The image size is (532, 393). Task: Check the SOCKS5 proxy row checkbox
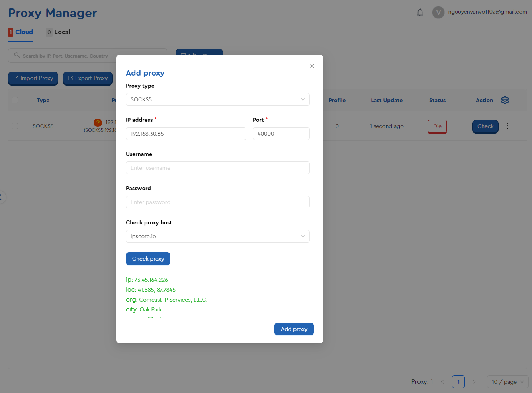click(x=15, y=126)
